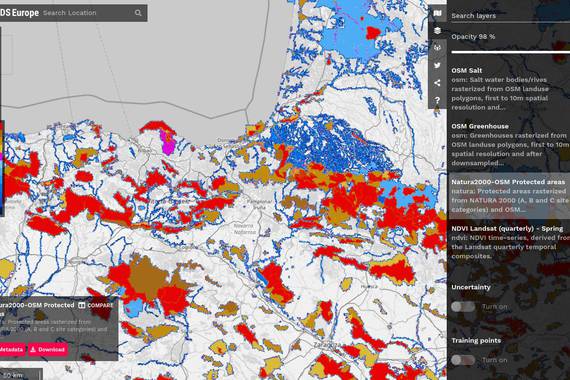Click the magenta protected area polygon on map
The image size is (570, 380).
pyautogui.click(x=169, y=142)
